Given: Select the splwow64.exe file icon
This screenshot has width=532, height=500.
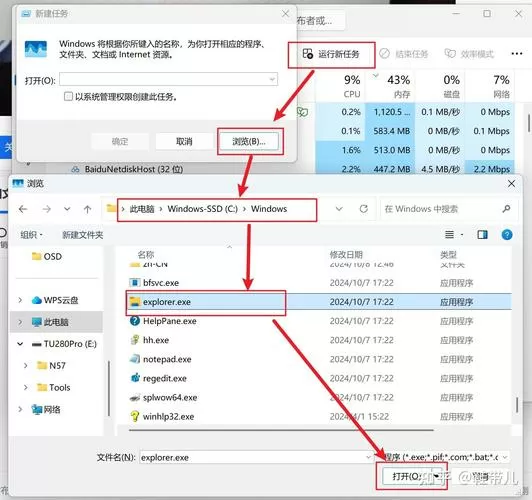Looking at the screenshot, I should coord(135,397).
